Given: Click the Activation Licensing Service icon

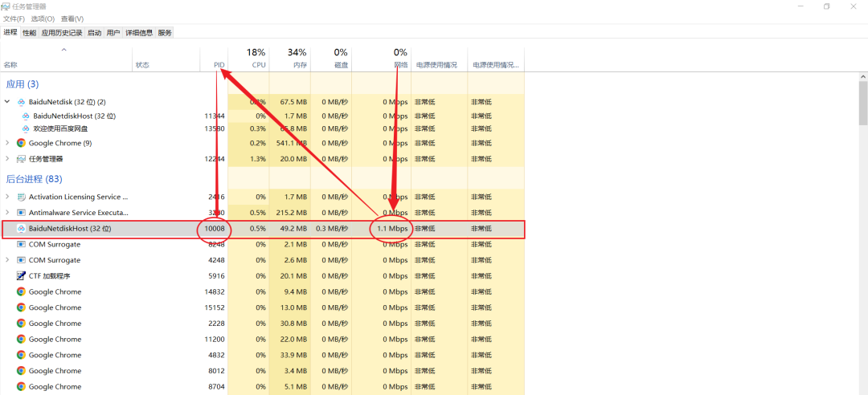Looking at the screenshot, I should 21,197.
